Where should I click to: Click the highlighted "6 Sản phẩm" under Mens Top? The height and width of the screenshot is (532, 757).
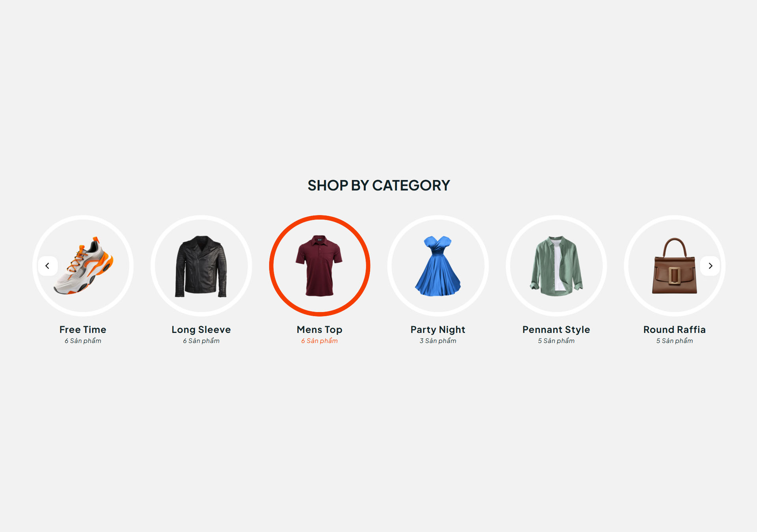pos(320,341)
